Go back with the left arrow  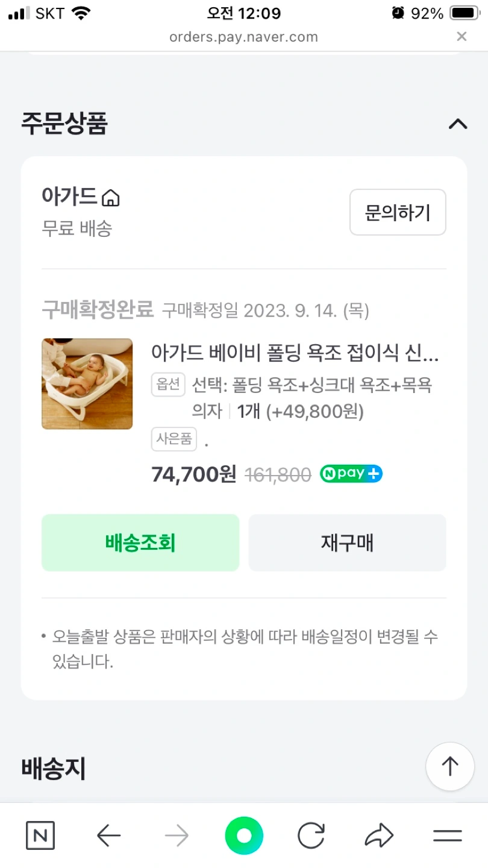tap(109, 836)
